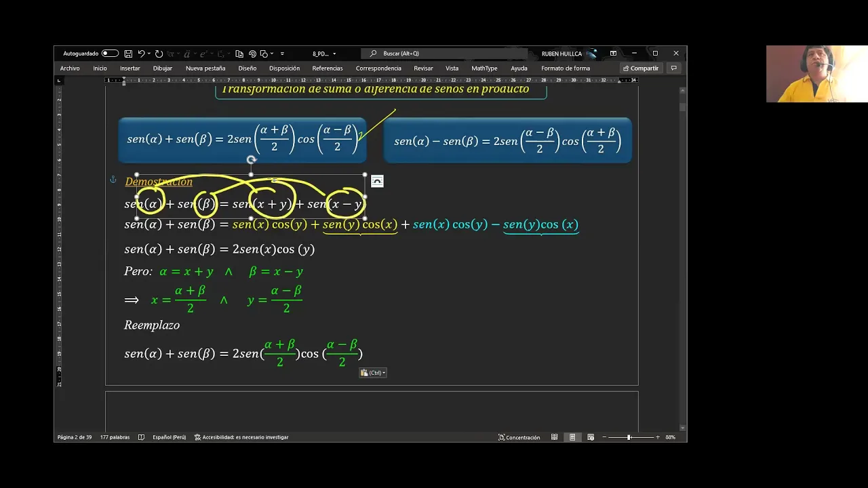Switch to the Revisar tab
Screen dimensions: 868x488
pos(423,68)
